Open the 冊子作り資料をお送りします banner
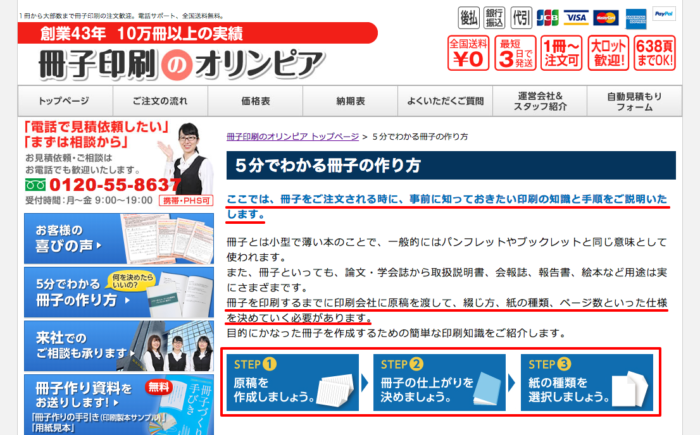Screen dimensions: 700x435 (119, 405)
